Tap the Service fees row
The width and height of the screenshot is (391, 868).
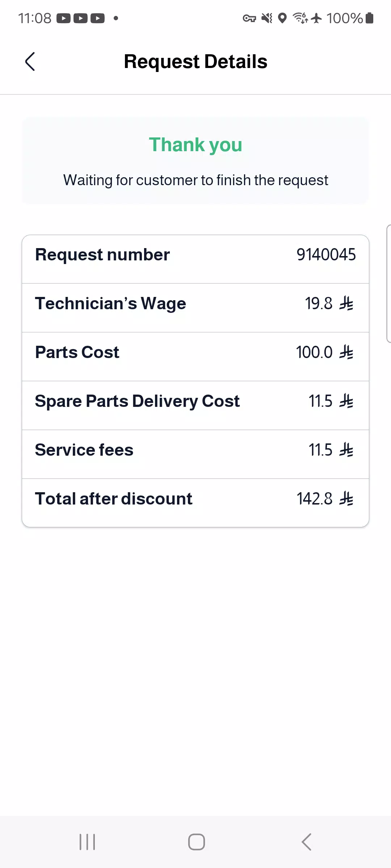(195, 454)
